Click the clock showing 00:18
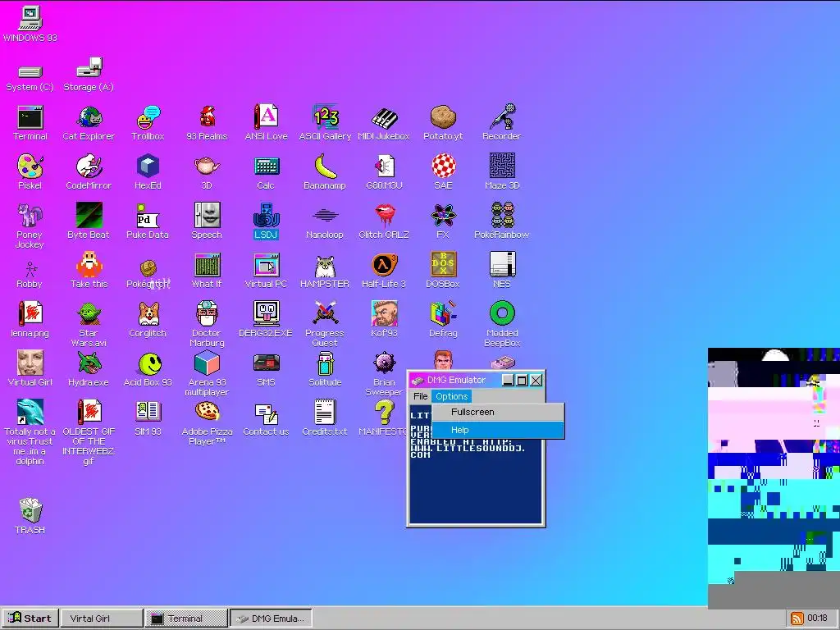Viewport: 840px width, 630px height. [818, 619]
